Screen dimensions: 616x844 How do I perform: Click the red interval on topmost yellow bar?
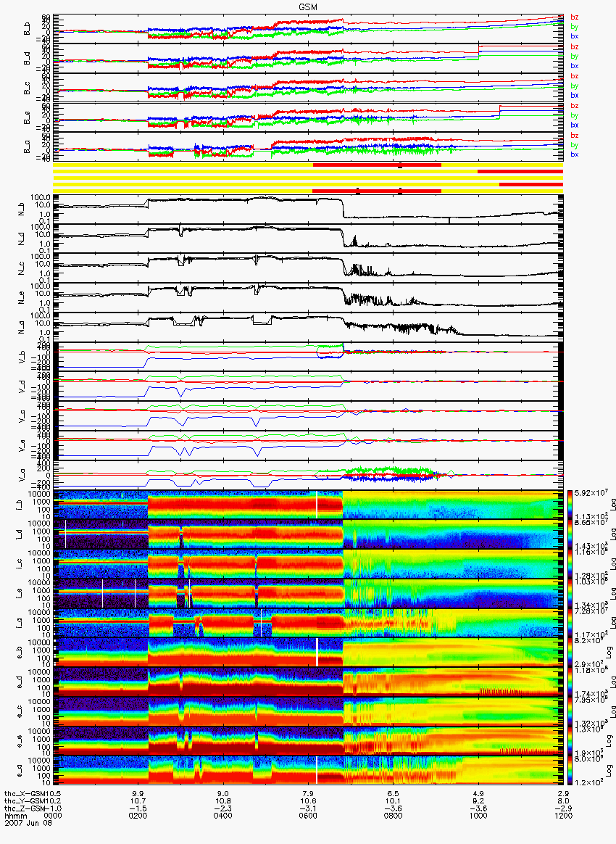(x=377, y=165)
